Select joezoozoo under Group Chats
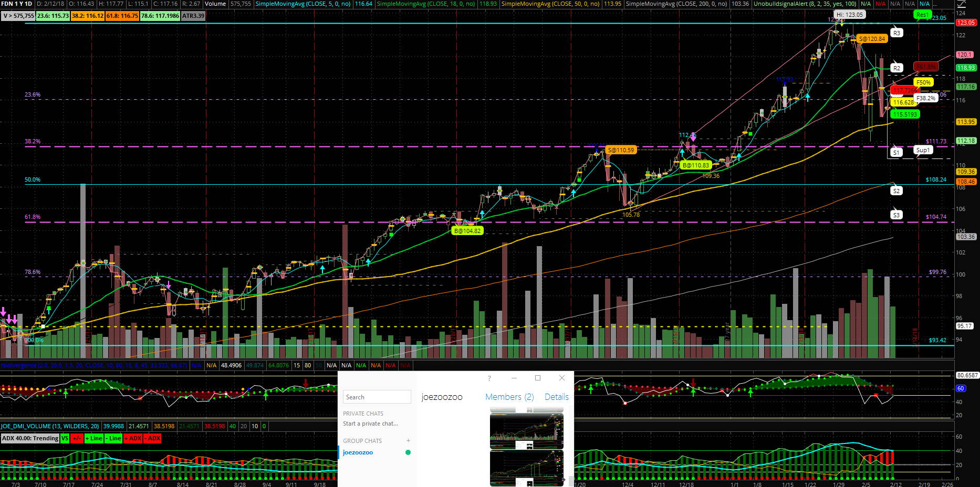The width and height of the screenshot is (980, 487). pos(358,452)
